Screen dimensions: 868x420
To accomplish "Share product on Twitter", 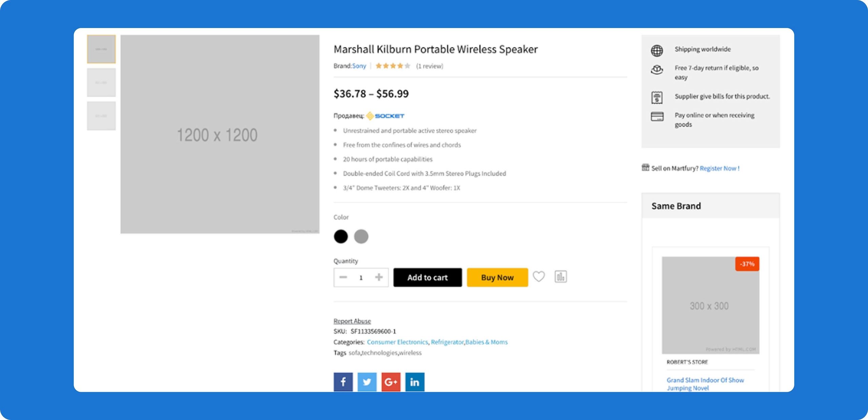I will (x=367, y=382).
